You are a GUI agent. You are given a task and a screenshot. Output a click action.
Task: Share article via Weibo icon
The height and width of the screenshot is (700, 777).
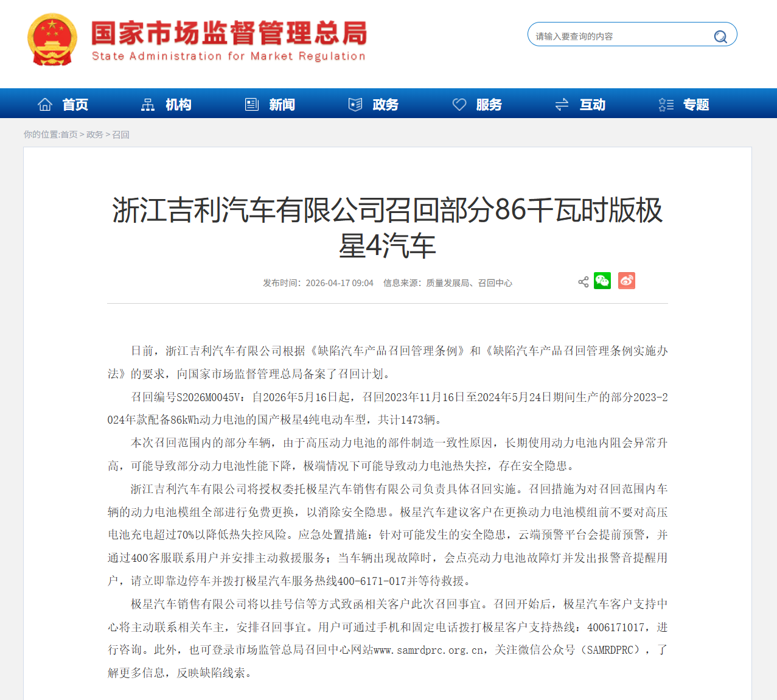(627, 281)
